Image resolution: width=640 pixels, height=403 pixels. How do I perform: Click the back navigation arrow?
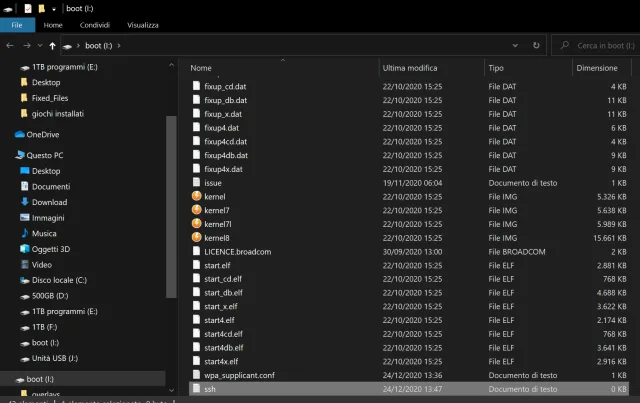click(x=9, y=46)
